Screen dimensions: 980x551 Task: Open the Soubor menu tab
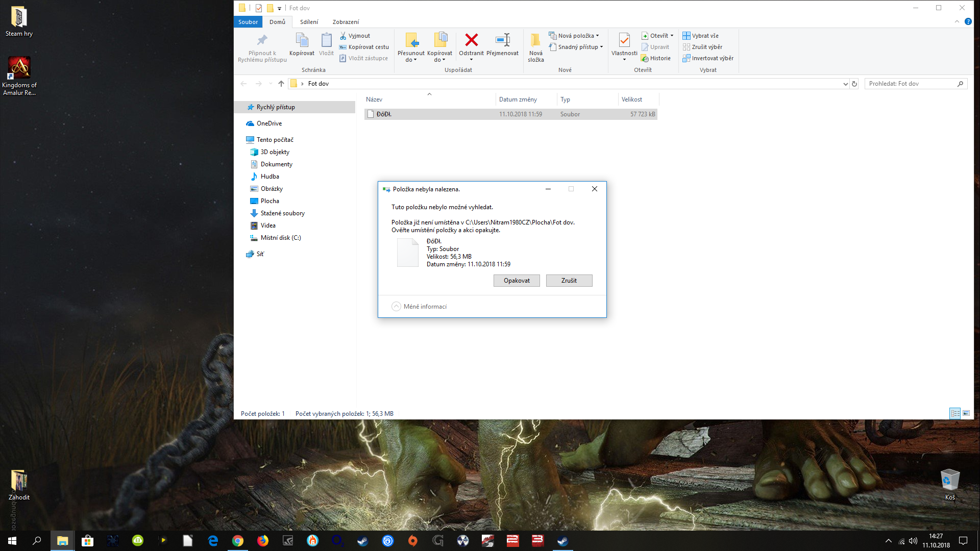pyautogui.click(x=248, y=22)
